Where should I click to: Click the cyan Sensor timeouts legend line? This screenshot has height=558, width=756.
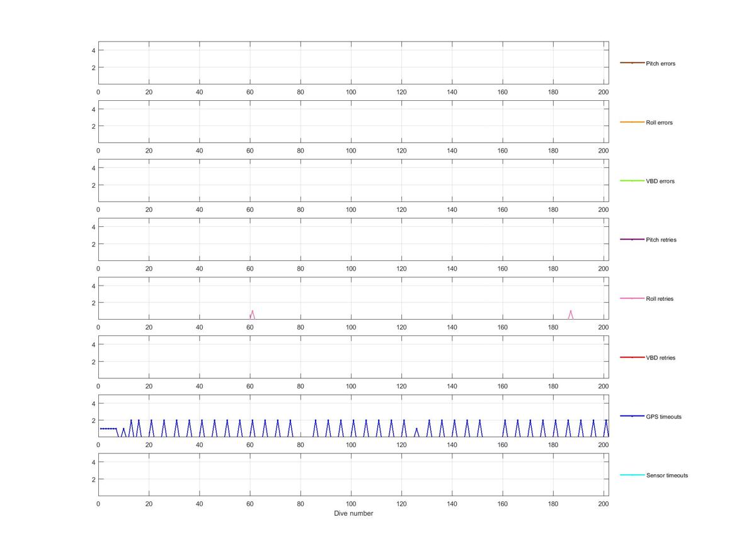(x=632, y=475)
